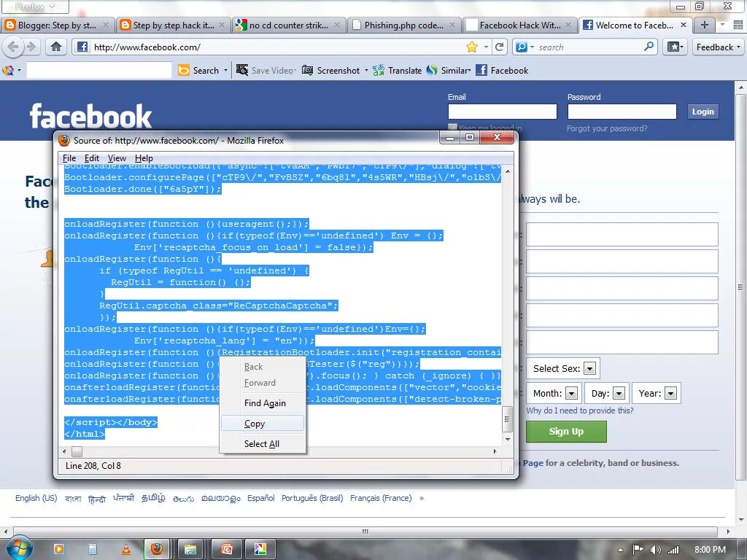Image resolution: width=747 pixels, height=560 pixels.
Task: Open Why do I need to provide this link
Action: tap(580, 411)
